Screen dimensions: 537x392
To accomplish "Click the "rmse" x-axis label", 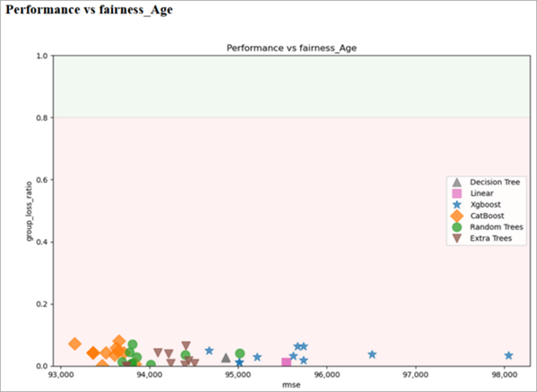I will click(291, 386).
